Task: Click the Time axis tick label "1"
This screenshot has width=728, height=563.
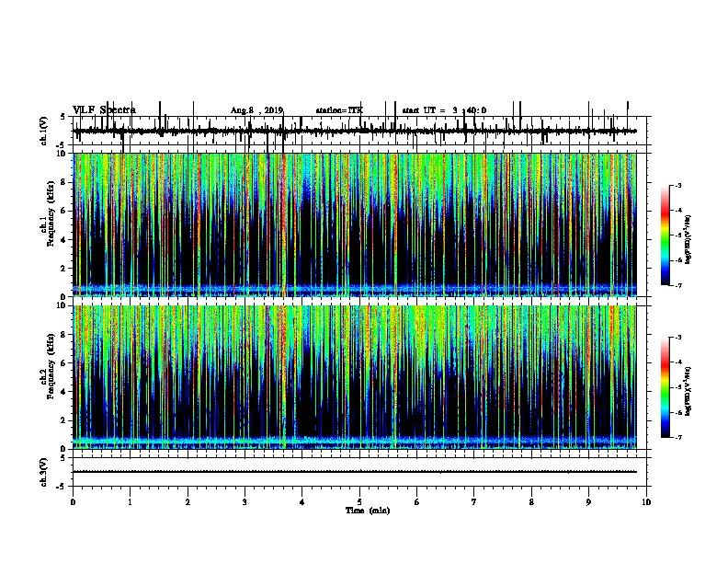Action: click(130, 502)
